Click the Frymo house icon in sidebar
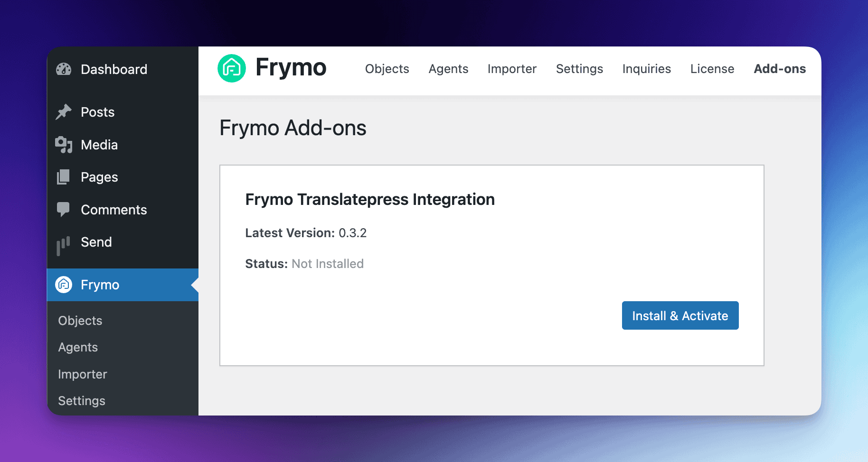868x462 pixels. tap(64, 285)
